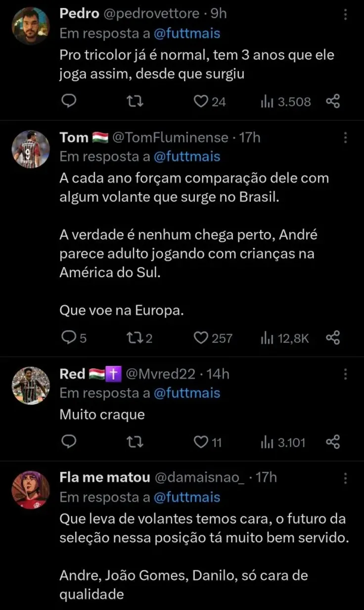View Red's tweet view count 3.101
Screen dimensions: 364x610
click(x=283, y=442)
